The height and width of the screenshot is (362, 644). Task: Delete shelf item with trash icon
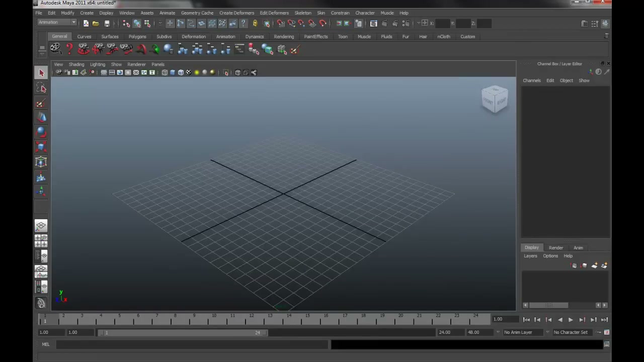pos(606,36)
